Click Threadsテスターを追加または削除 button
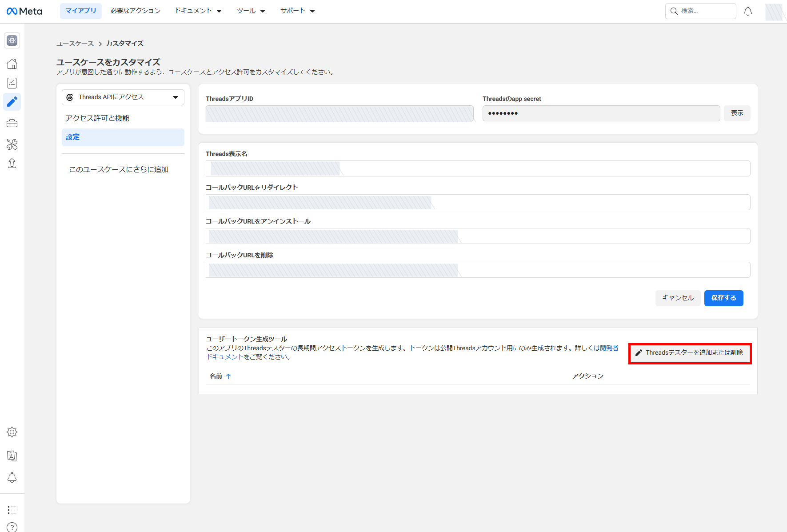This screenshot has height=532, width=787. click(x=690, y=353)
